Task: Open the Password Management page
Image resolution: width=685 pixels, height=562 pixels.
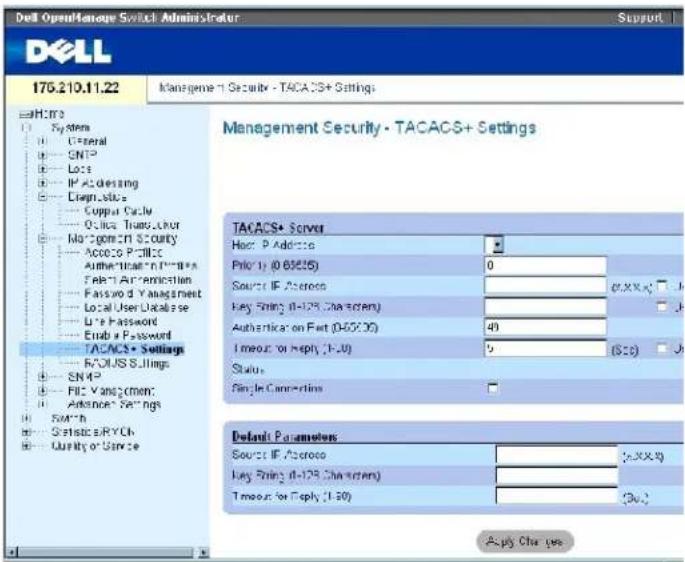Action: click(x=142, y=294)
